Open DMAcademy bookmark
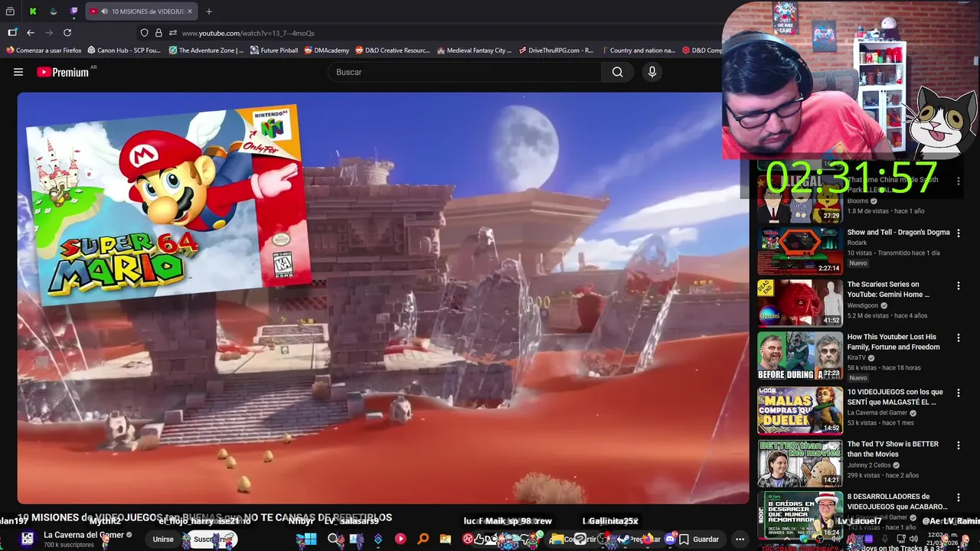 [326, 51]
